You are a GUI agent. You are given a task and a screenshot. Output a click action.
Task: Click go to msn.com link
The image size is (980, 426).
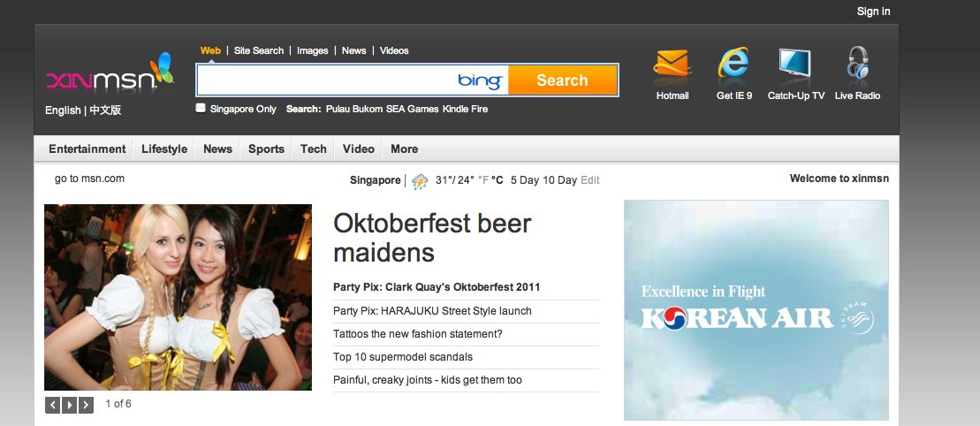(89, 179)
